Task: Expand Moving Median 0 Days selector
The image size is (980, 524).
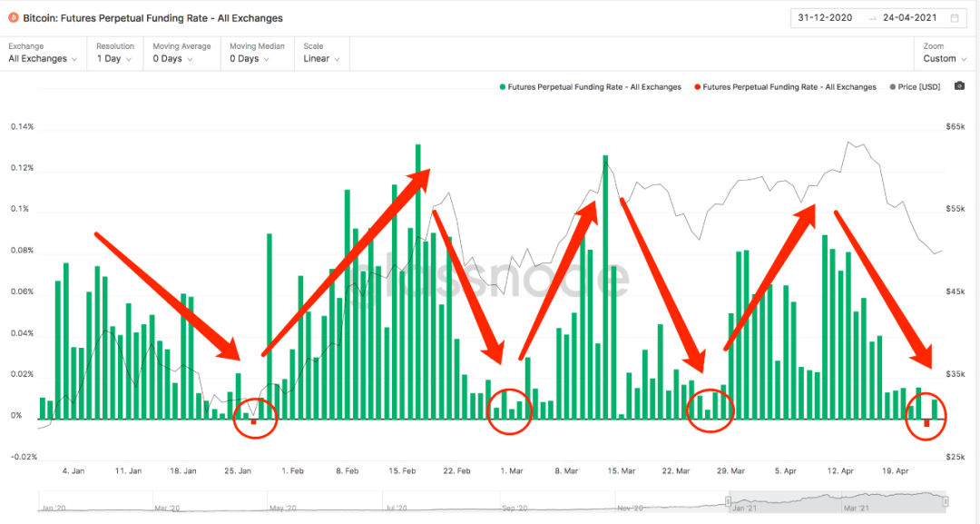Action: 257,54
